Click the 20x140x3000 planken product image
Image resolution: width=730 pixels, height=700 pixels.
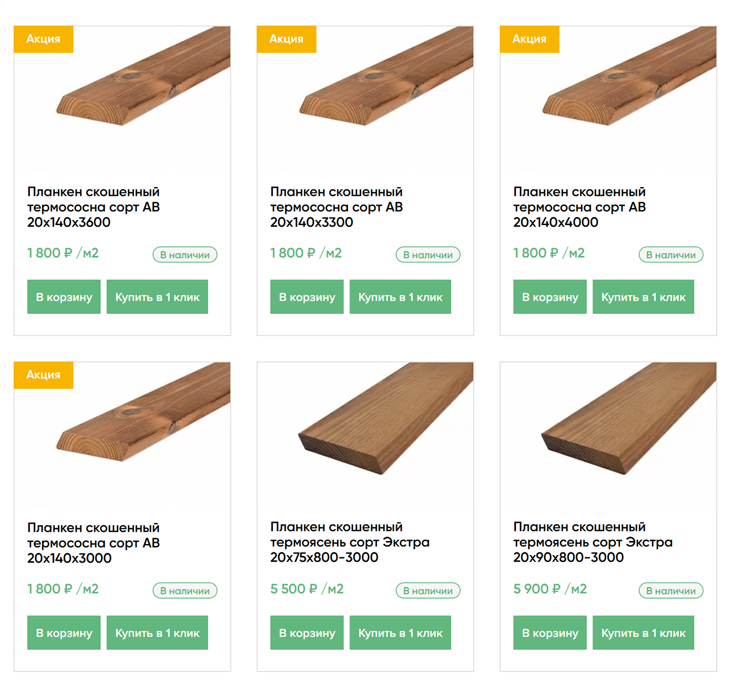(122, 434)
